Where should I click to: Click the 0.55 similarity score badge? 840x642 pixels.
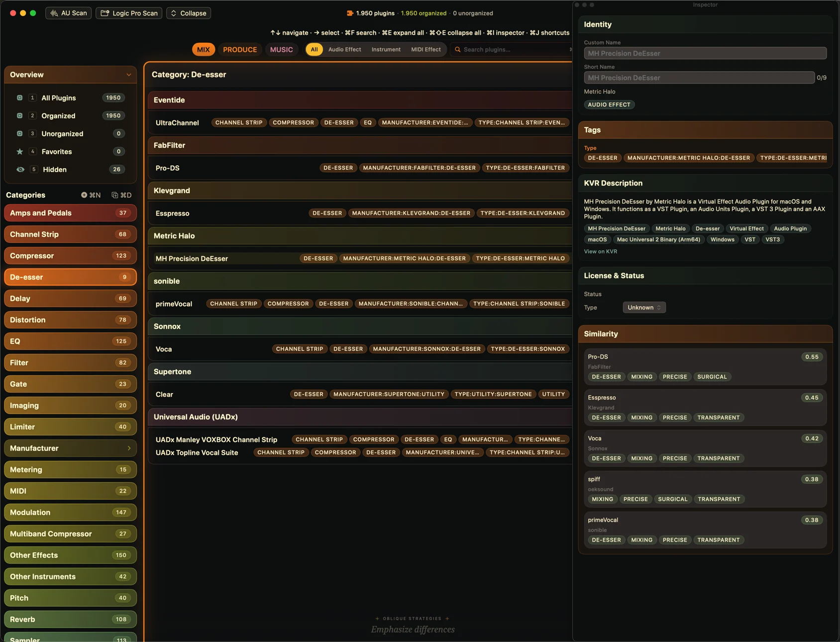pos(812,357)
